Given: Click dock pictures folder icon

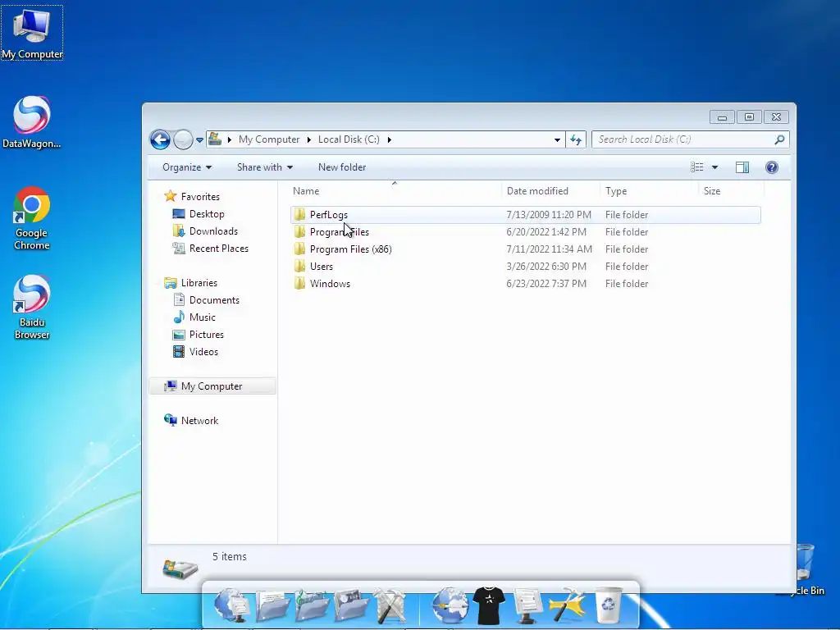Looking at the screenshot, I should coord(351,605).
